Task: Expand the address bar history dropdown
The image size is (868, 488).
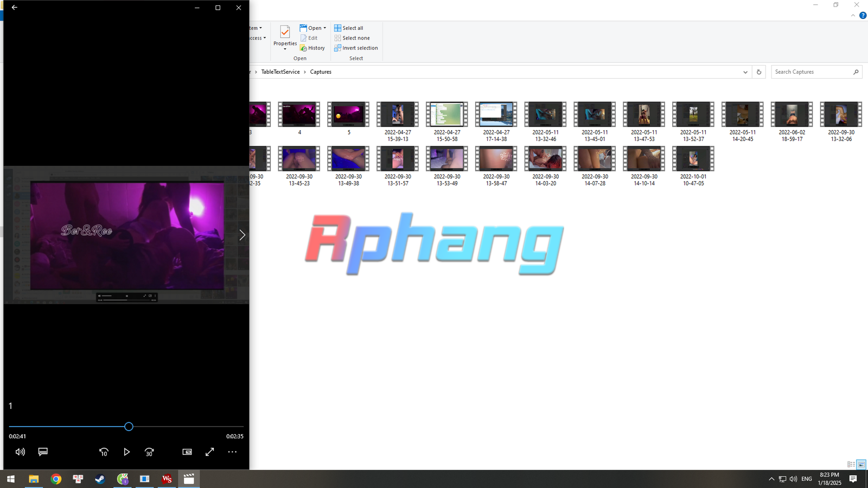Action: click(745, 72)
